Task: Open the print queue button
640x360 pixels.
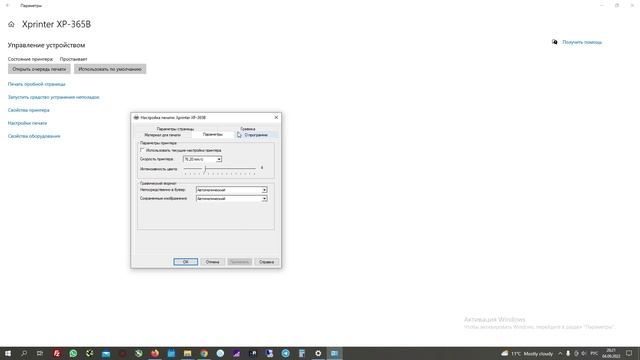Action: click(39, 69)
